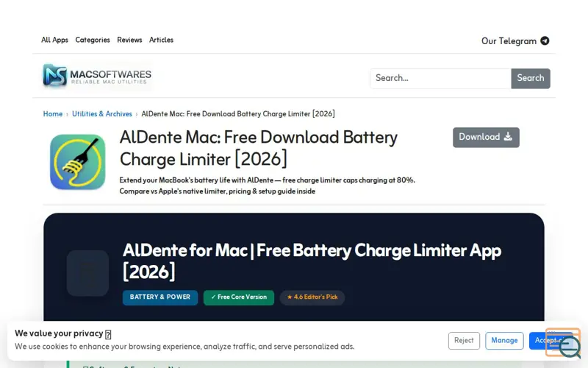Accept cookies in privacy banner
Image resolution: width=588 pixels, height=368 pixels.
click(551, 341)
